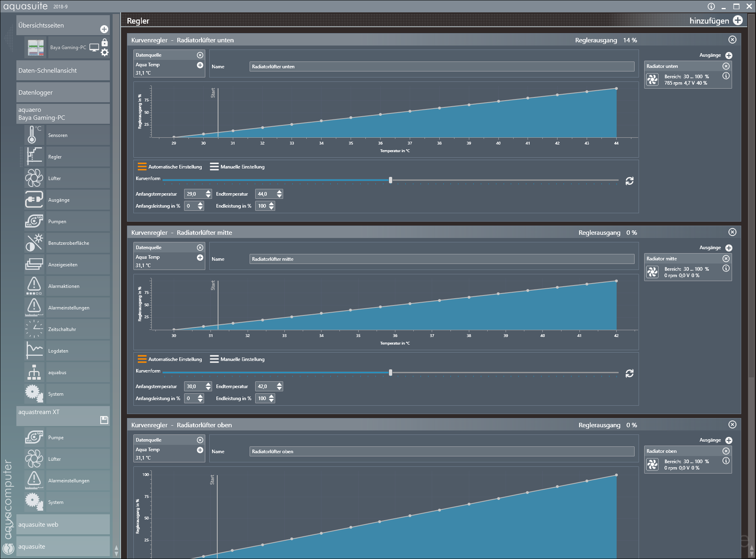Open the aquasuite web section

coord(63,524)
